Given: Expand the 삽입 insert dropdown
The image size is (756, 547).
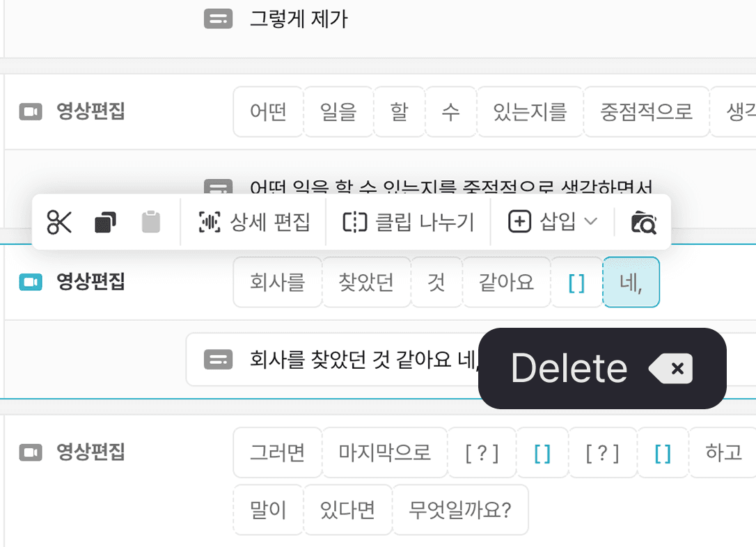Looking at the screenshot, I should pyautogui.click(x=553, y=222).
